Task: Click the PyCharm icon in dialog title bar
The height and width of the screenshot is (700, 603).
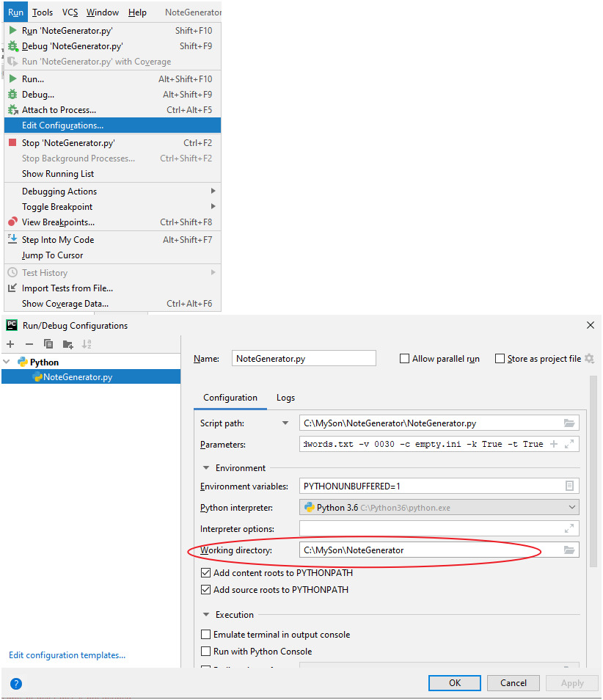Action: tap(12, 325)
